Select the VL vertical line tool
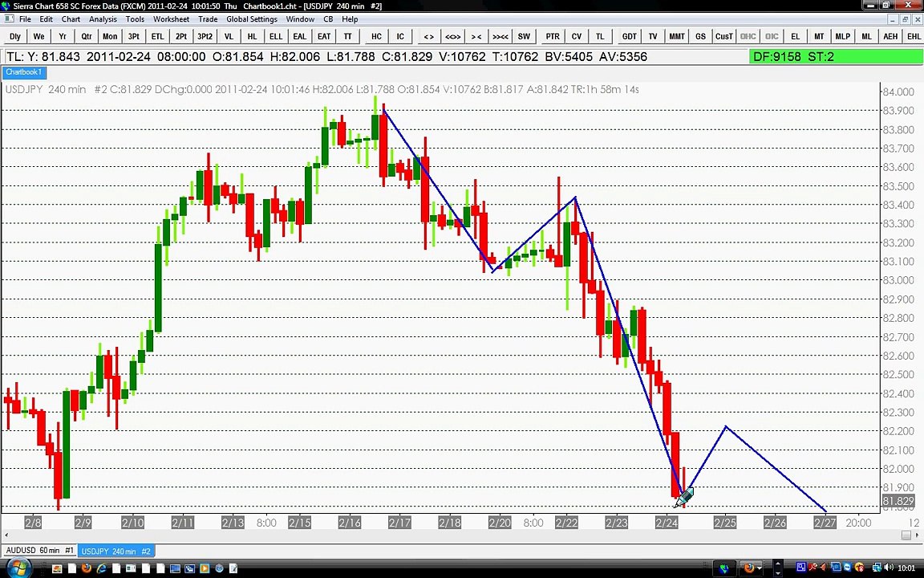924x578 pixels. point(229,37)
